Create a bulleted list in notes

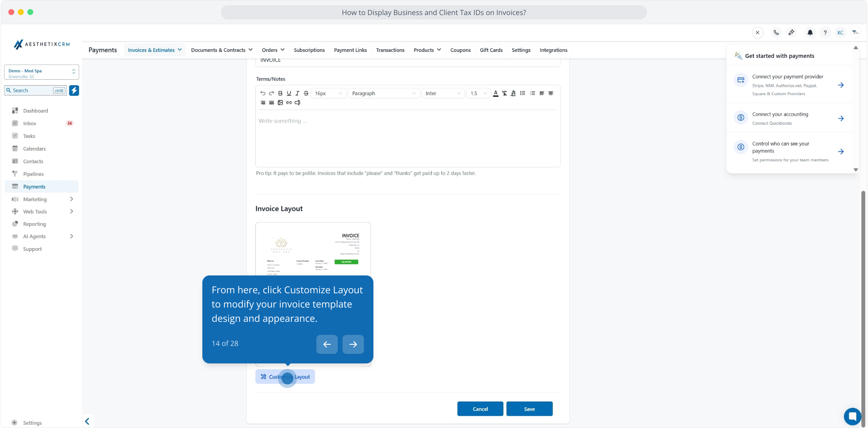coord(523,94)
